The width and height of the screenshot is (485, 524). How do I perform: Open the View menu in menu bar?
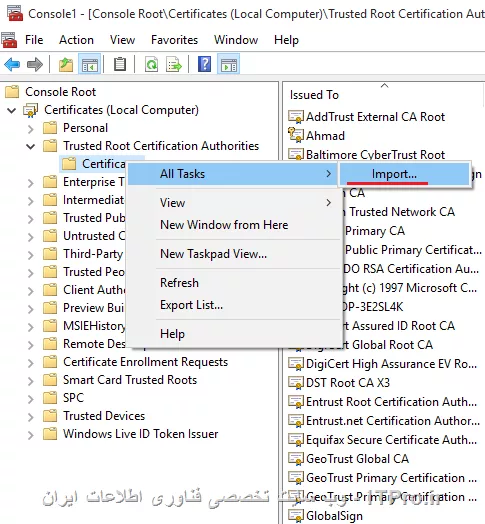pyautogui.click(x=122, y=40)
